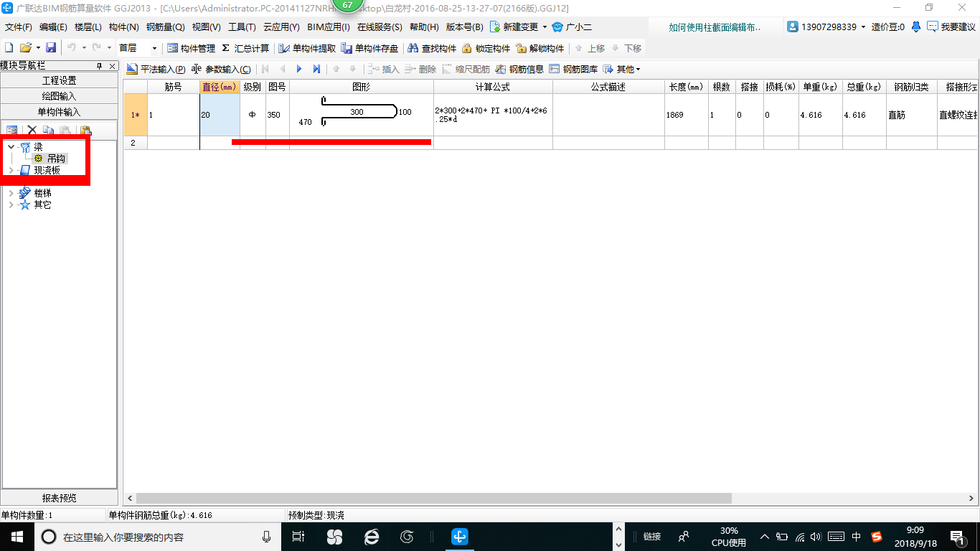Click 单构件存盘 save component
This screenshot has height=551, width=980.
click(x=369, y=48)
